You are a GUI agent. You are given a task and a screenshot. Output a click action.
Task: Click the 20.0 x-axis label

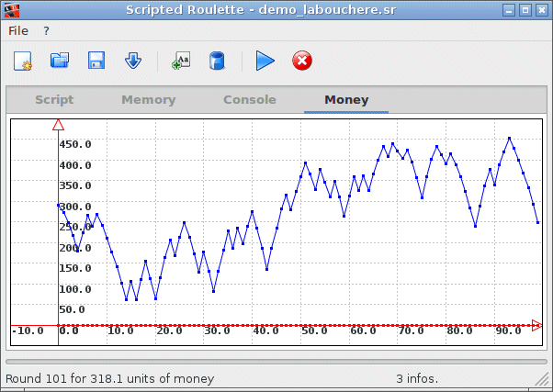click(169, 331)
